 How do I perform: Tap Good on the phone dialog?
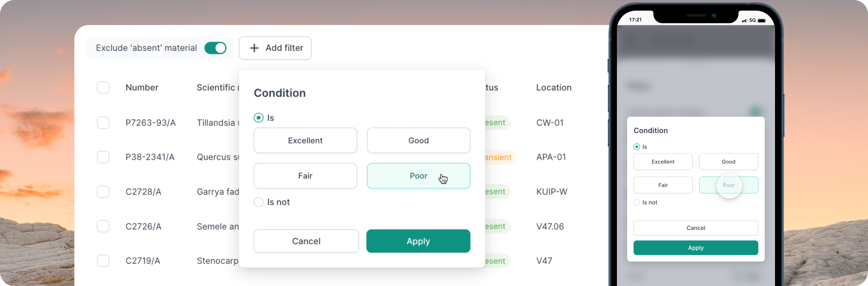click(729, 162)
